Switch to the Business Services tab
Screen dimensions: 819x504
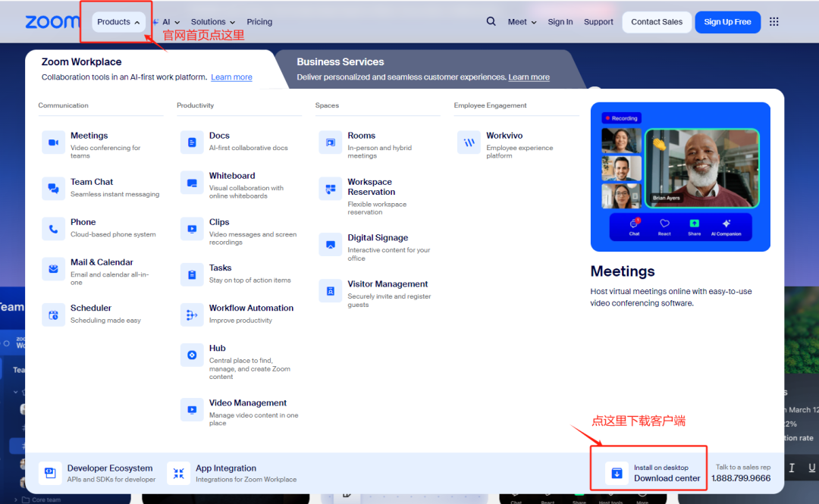[340, 62]
